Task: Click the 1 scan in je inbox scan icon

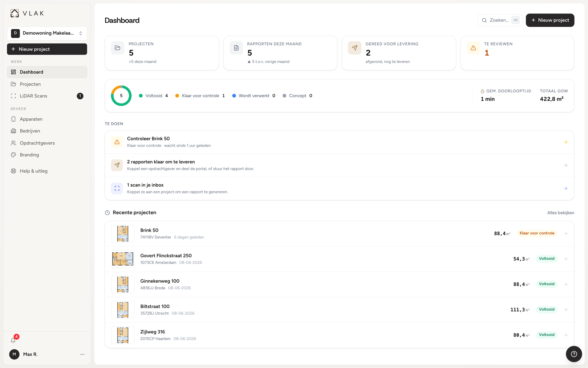Action: click(117, 188)
